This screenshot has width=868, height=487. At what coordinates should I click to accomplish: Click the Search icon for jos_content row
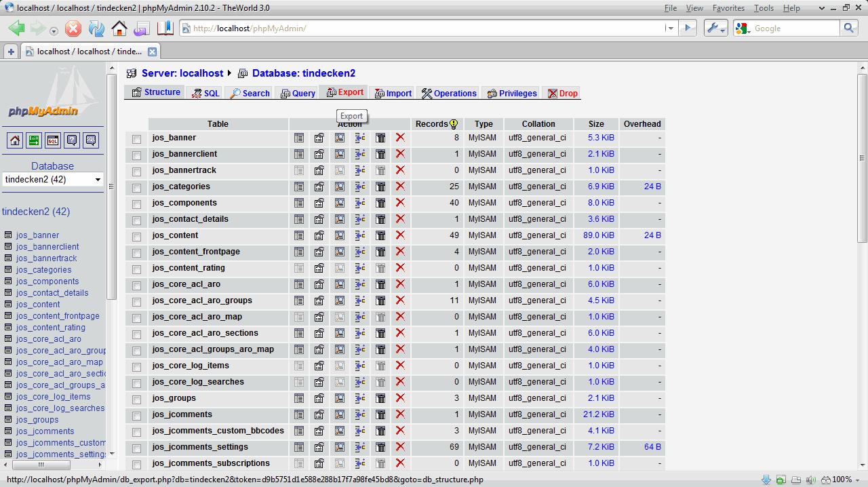[340, 235]
